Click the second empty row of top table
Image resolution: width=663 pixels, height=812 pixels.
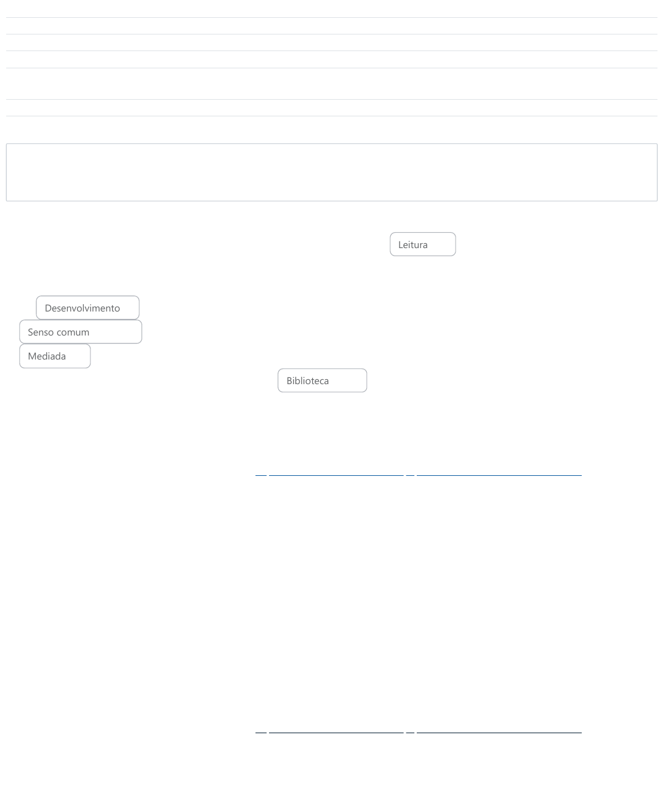331,42
